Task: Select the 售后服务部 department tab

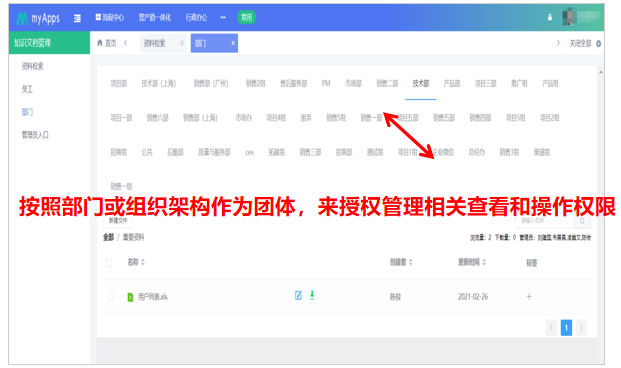Action: (x=293, y=84)
